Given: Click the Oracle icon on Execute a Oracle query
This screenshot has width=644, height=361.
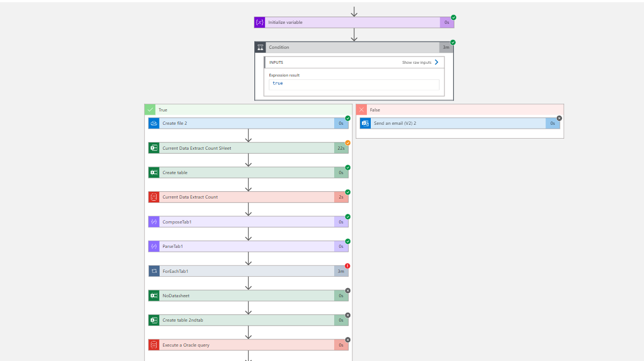Looking at the screenshot, I should [154, 344].
